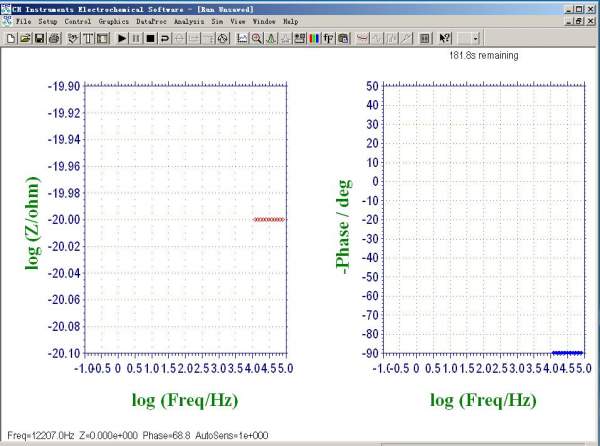This screenshot has width=600, height=446.
Task: Click 'Freq=12207.0Hz' in status bar
Action: 41,435
